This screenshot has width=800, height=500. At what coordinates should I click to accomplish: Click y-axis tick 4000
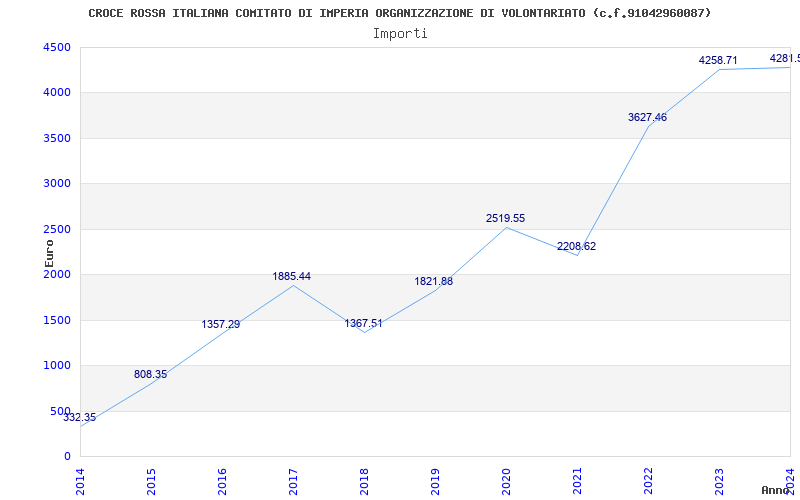pyautogui.click(x=57, y=93)
